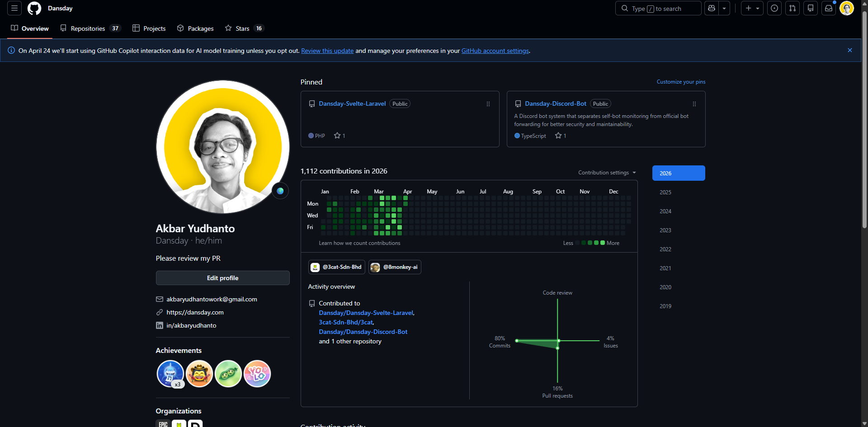
Task: Switch to the Overview tab
Action: point(30,28)
